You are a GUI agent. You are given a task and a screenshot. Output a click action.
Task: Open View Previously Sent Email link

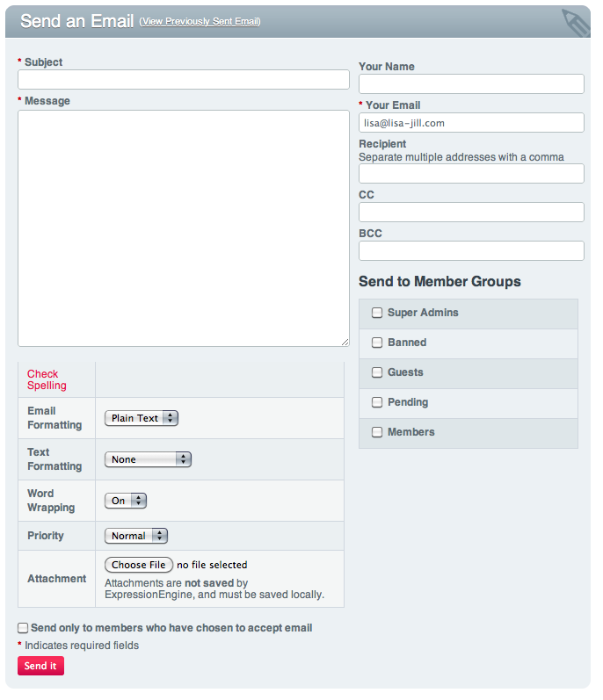(200, 21)
